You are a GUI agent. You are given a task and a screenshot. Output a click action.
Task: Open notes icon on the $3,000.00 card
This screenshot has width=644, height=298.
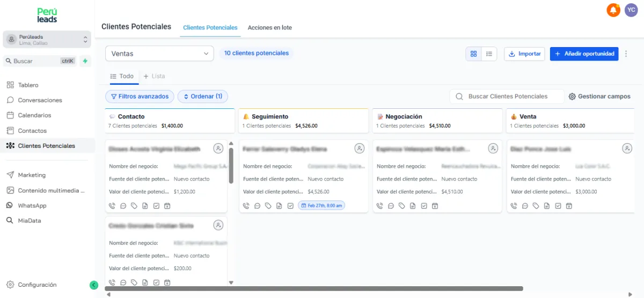[547, 205]
